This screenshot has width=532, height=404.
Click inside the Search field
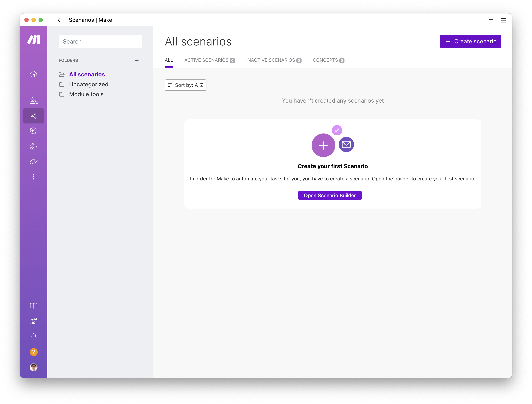pos(100,41)
